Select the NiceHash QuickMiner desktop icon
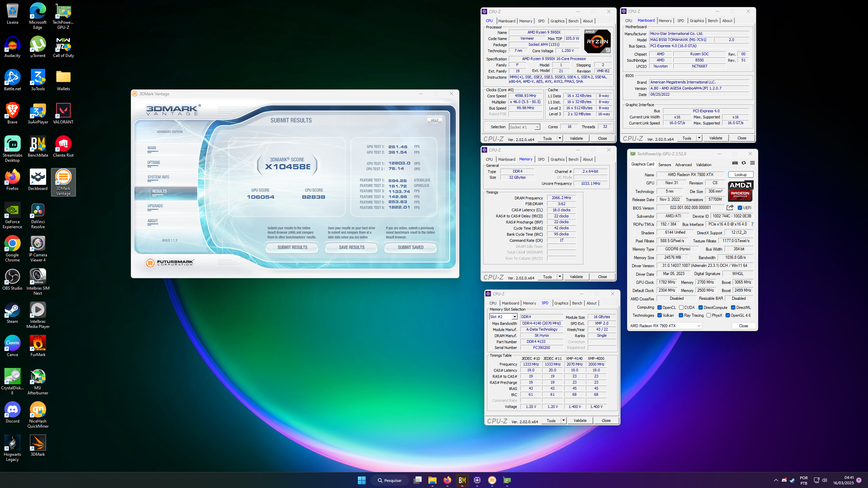Viewport: 868px width, 488px height. tap(38, 415)
